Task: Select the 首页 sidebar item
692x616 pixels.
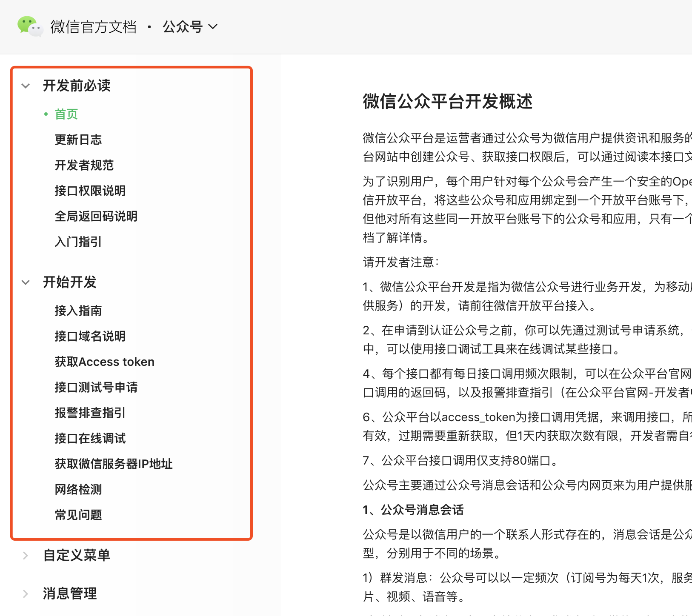Action: click(x=66, y=114)
